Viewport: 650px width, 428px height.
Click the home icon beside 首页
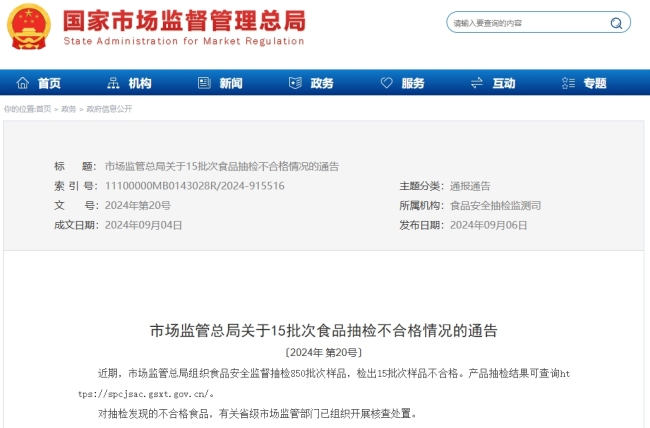[22, 83]
